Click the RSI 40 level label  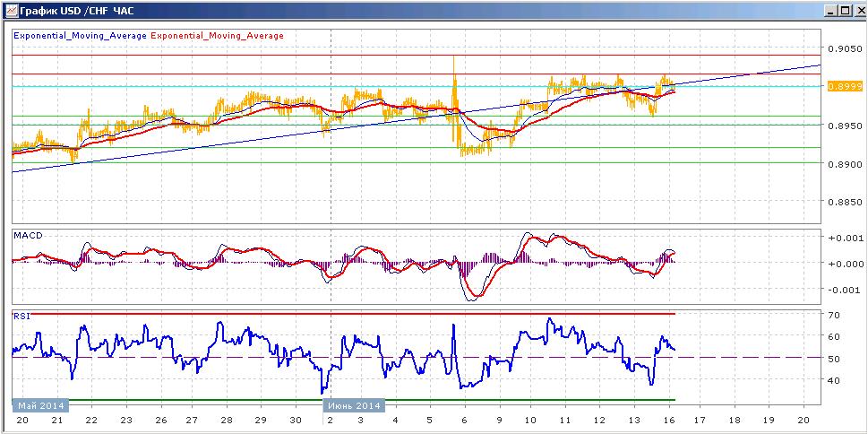pos(834,380)
